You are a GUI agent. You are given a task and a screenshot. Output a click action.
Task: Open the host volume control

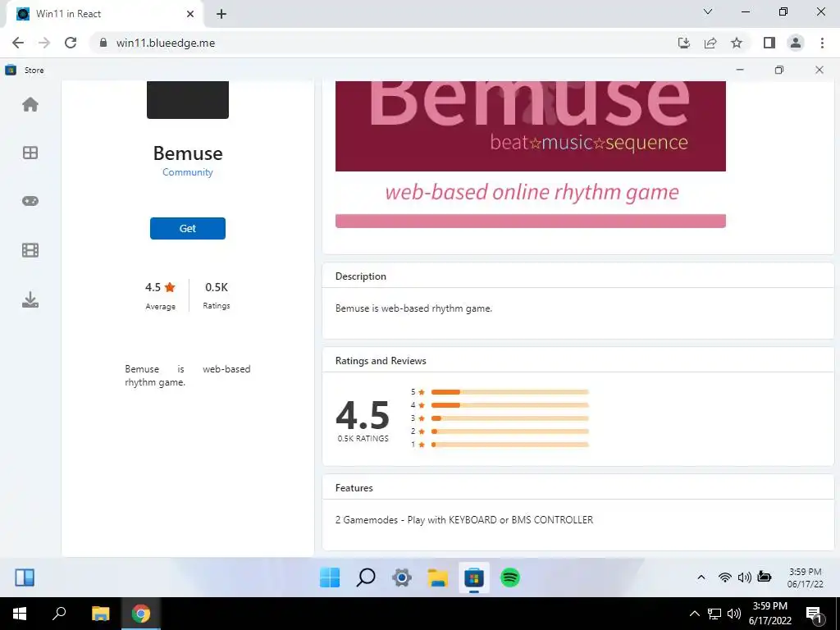[x=734, y=614]
